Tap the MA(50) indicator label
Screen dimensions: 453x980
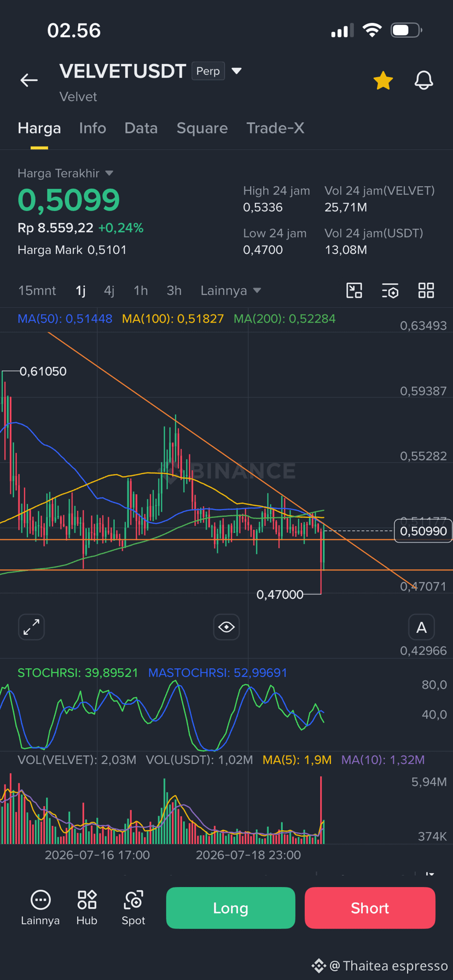click(x=65, y=319)
